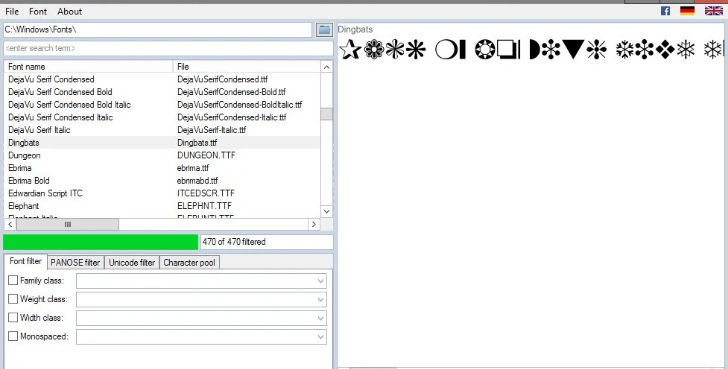This screenshot has height=369, width=728.
Task: Select the DejaVu Serif Condensed Italic row
Action: (x=162, y=117)
